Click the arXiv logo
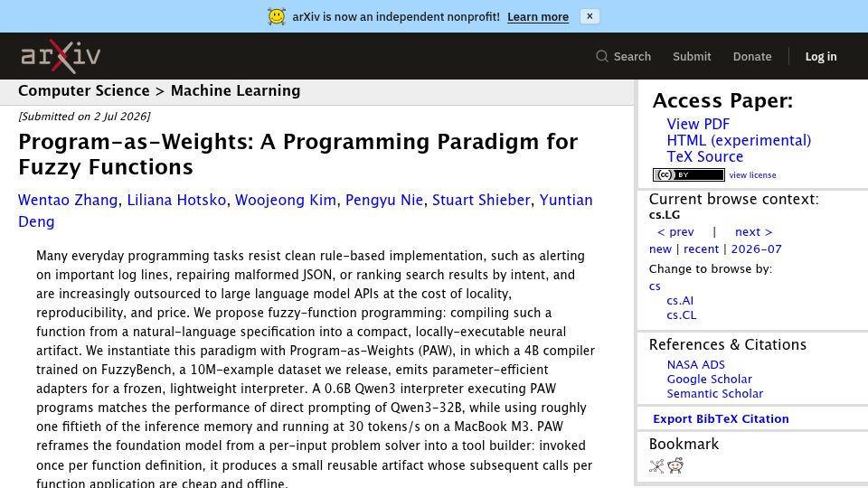 coord(61,56)
